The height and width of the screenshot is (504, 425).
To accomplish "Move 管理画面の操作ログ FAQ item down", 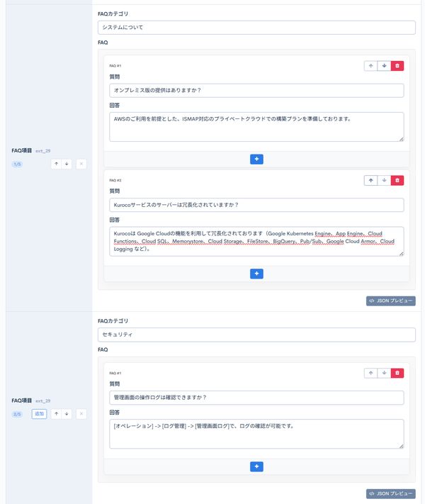I will tap(384, 373).
